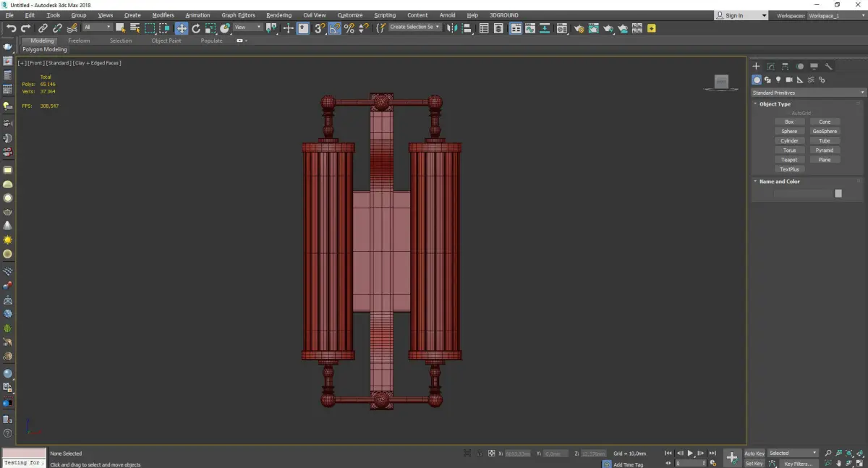Open the Utilities wrench panel
The height and width of the screenshot is (468, 868).
[x=828, y=67]
